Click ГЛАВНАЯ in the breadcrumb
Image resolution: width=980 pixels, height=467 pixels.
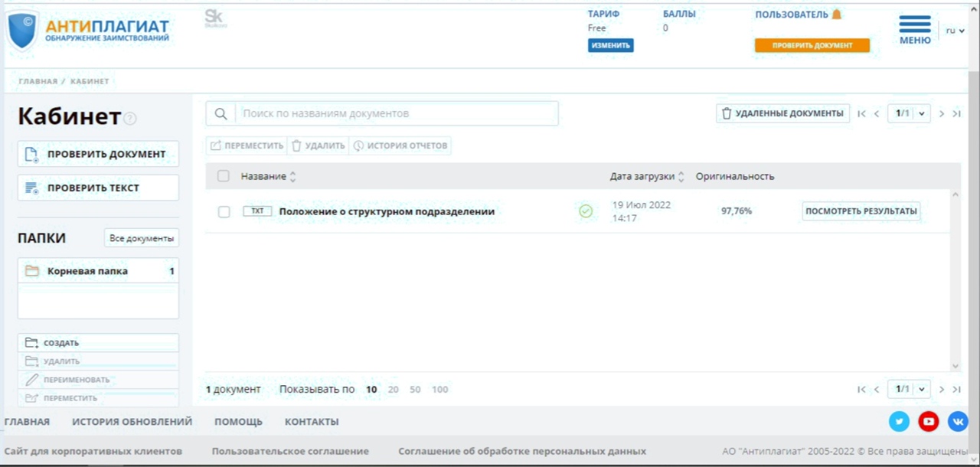38,81
